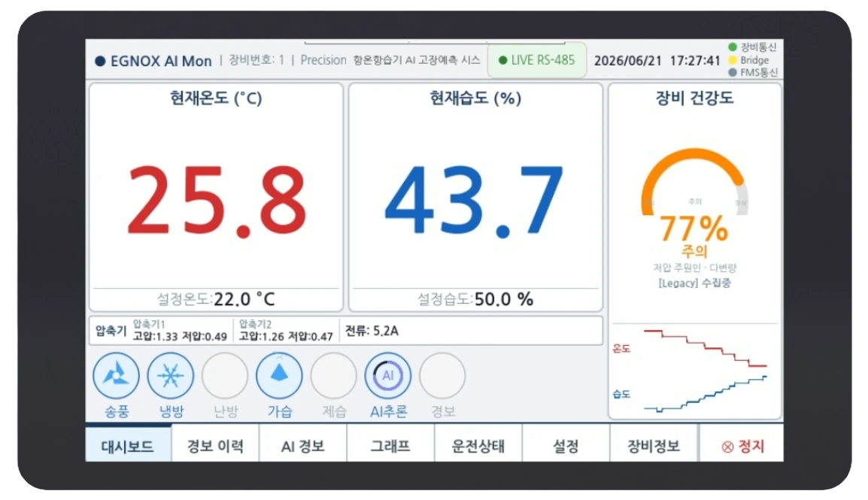The image size is (868, 500).
Task: Click 압축기2 고압:1.26 reading
Action: [261, 336]
